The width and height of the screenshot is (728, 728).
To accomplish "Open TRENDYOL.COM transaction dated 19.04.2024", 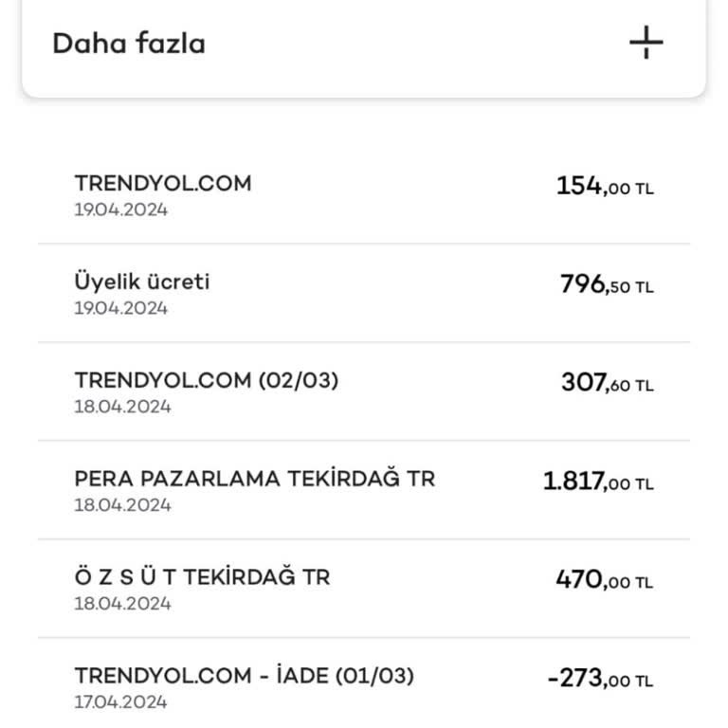I will [x=163, y=183].
